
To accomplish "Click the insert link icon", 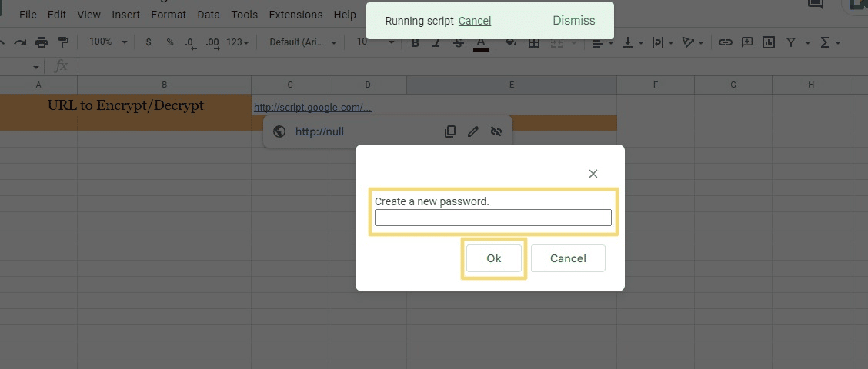I will pos(725,42).
